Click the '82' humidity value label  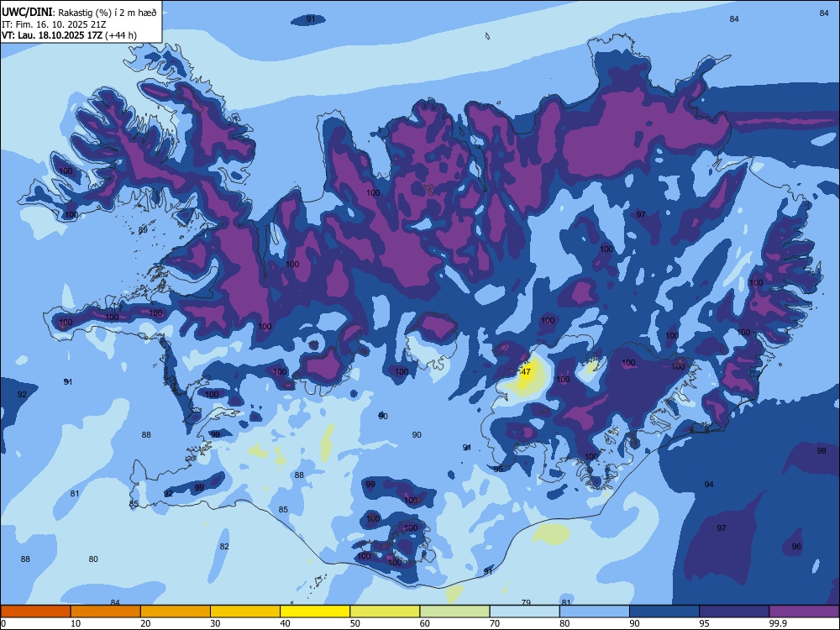(x=224, y=547)
